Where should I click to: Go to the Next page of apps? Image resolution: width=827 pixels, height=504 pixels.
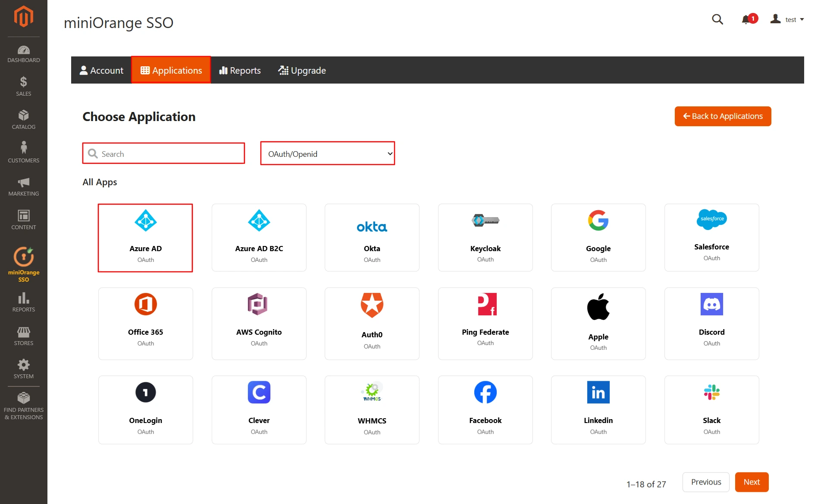pos(752,482)
